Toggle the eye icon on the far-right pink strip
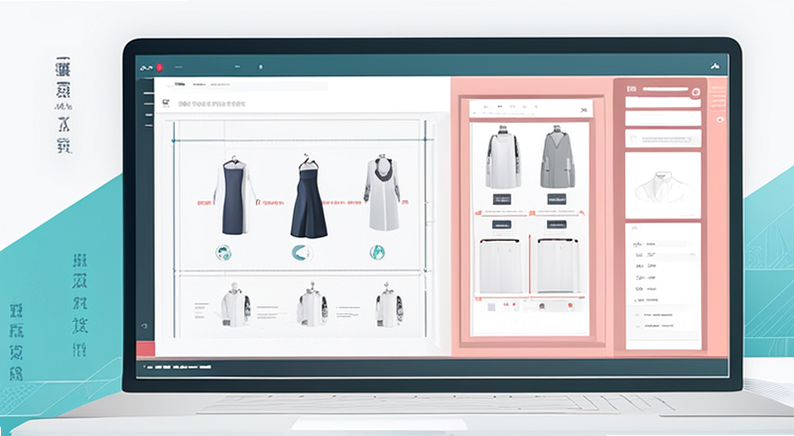The image size is (794, 436). (720, 120)
